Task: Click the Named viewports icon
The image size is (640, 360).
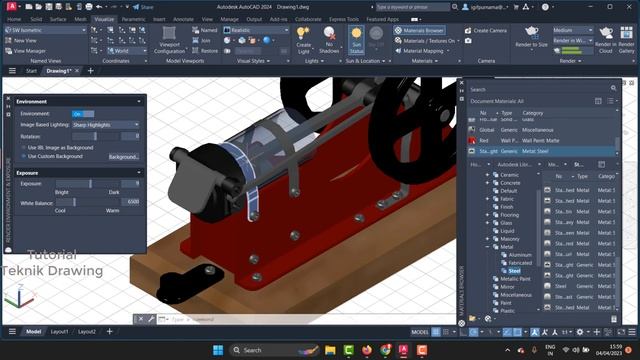Action: pos(195,30)
